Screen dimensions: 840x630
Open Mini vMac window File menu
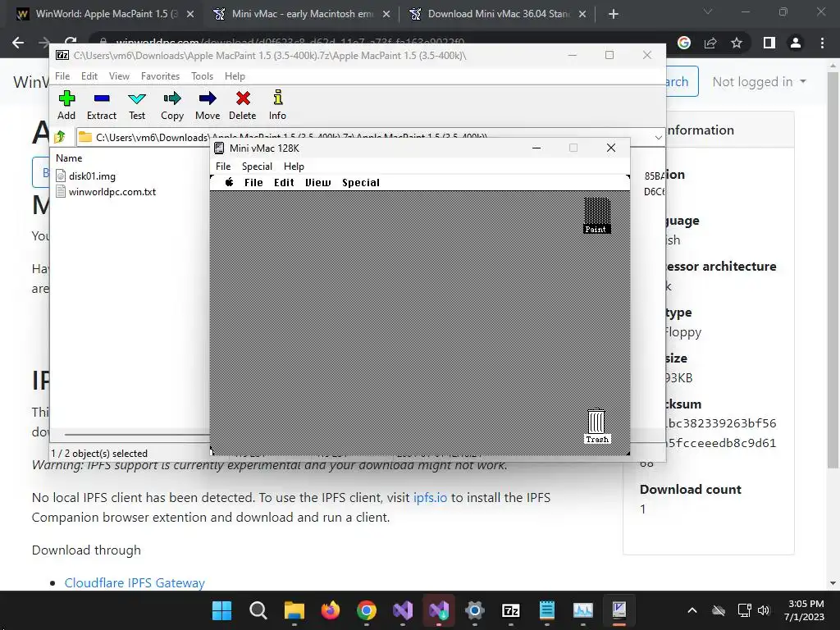point(223,166)
